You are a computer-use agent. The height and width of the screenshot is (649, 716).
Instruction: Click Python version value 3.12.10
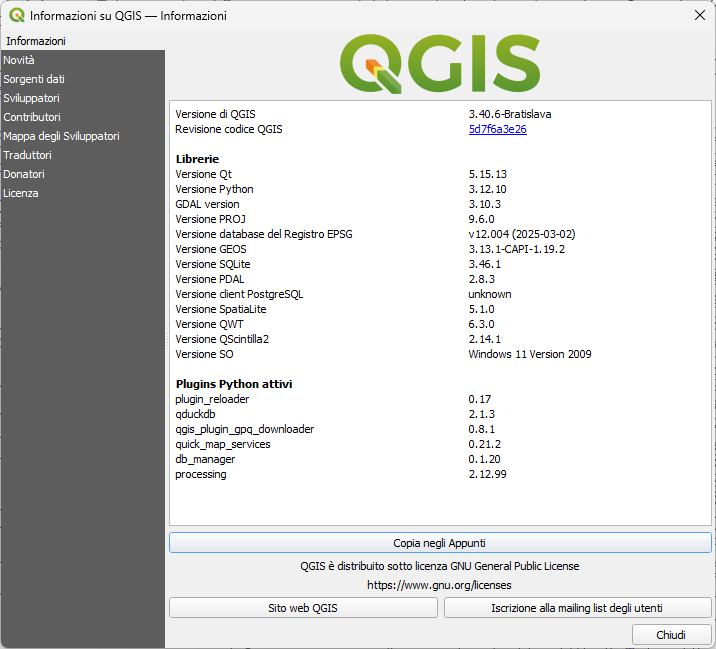click(487, 189)
